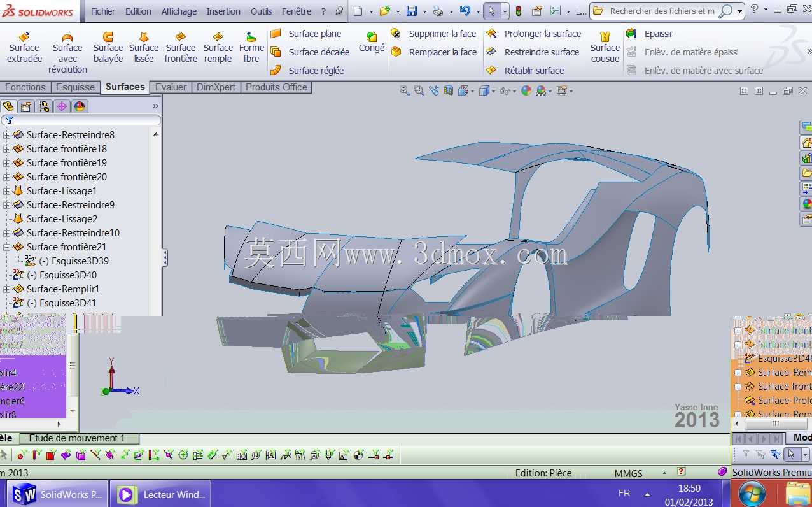The width and height of the screenshot is (812, 507).
Task: Open the Outils menu
Action: click(261, 11)
